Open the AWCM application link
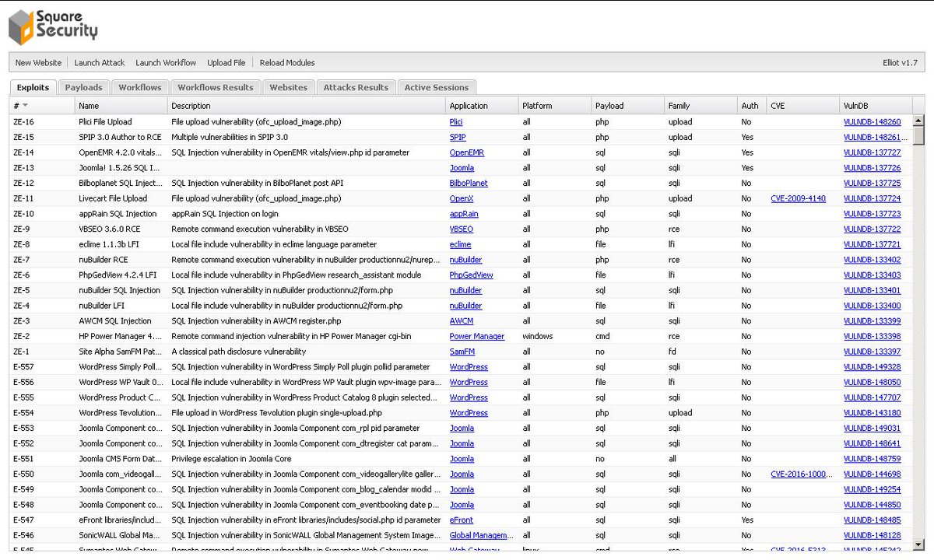The image size is (934, 560). coord(462,321)
